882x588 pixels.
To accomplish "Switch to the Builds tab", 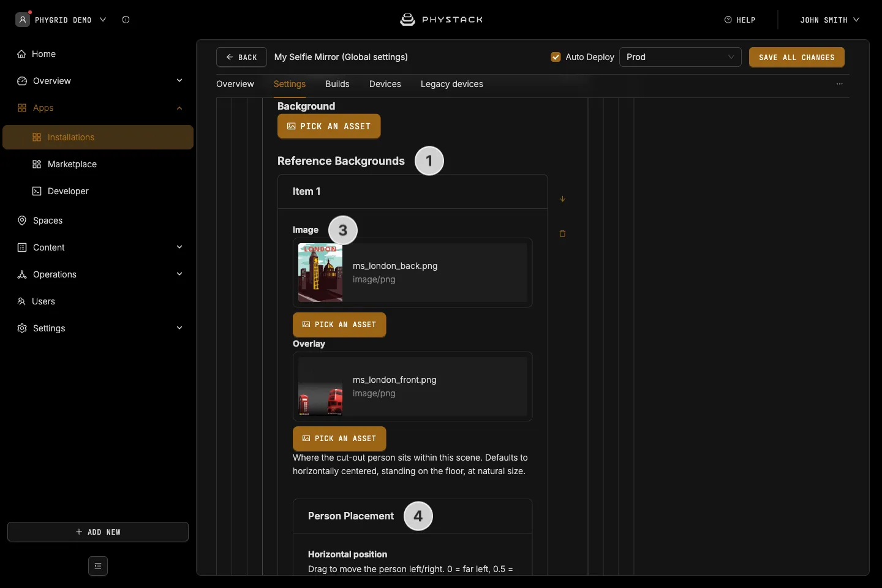I will pos(337,84).
